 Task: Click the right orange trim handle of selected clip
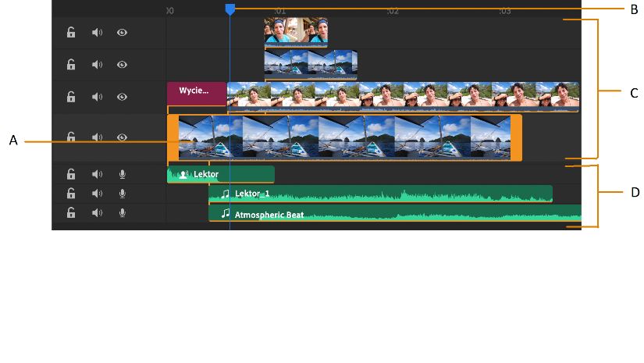tap(516, 137)
